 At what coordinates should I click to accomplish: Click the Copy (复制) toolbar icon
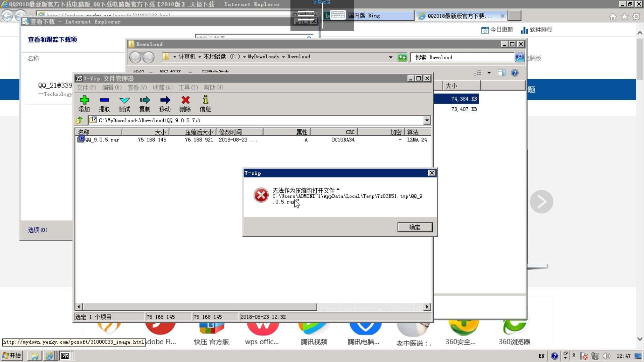click(145, 100)
